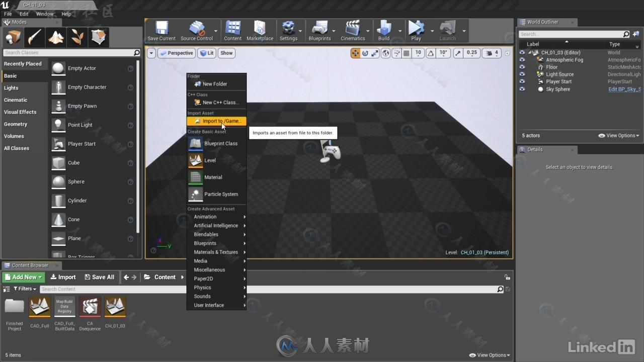Select New Folder menu entry

pyautogui.click(x=217, y=84)
